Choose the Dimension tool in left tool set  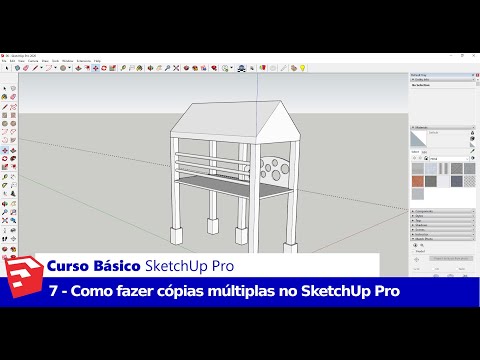(13, 177)
